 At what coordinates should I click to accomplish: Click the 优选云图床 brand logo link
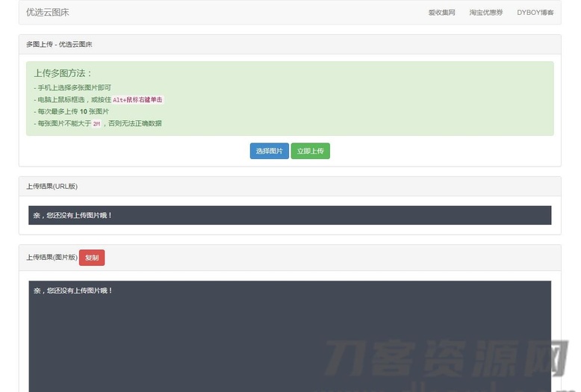point(48,13)
